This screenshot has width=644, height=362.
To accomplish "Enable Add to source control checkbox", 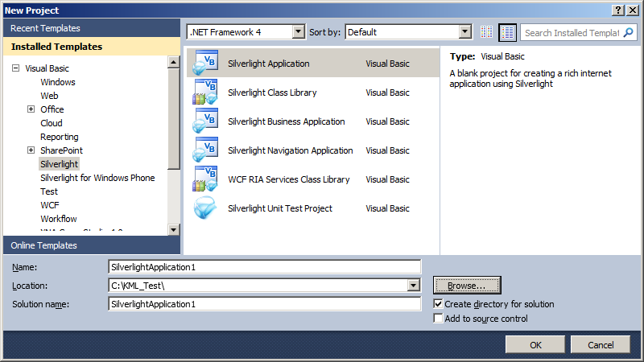I will [x=438, y=318].
